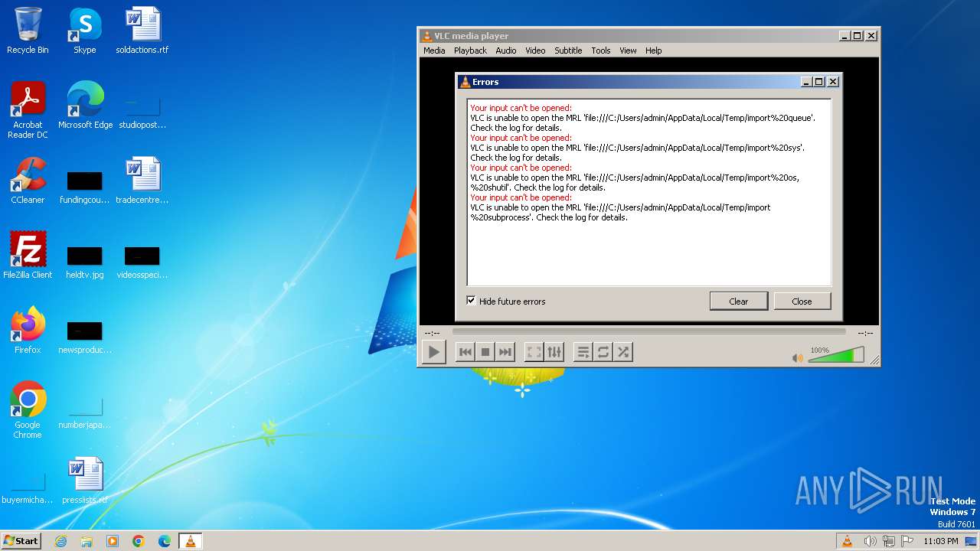This screenshot has width=980, height=551.
Task: Select Microsoft Edge desktop shortcut
Action: pos(85,106)
